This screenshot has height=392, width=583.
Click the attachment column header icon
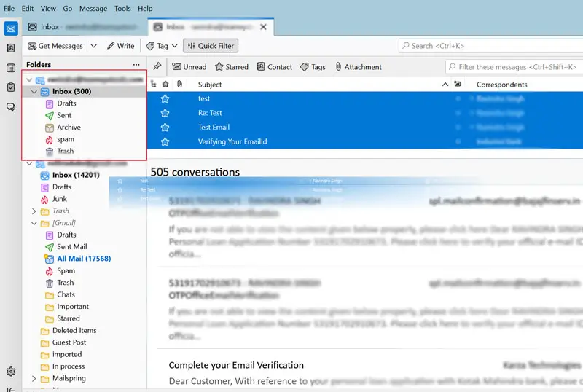tap(179, 85)
